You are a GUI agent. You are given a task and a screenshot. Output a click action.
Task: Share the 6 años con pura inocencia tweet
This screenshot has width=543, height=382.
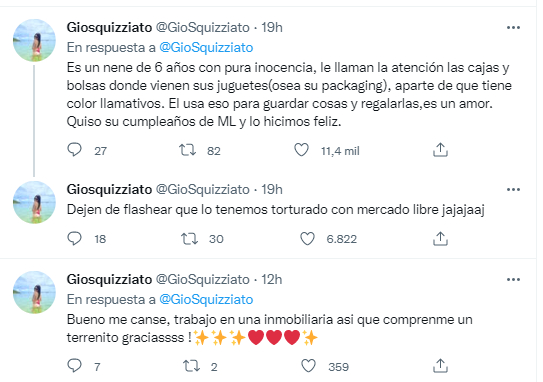(x=440, y=150)
